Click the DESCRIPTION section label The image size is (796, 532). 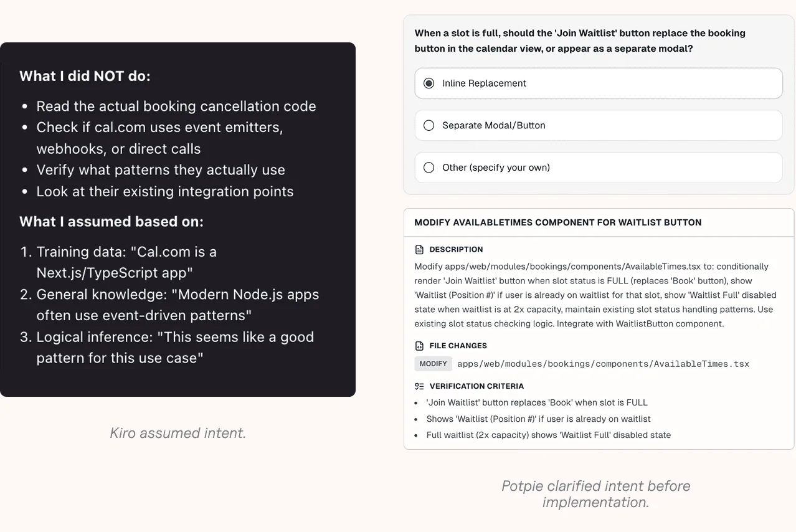[456, 249]
